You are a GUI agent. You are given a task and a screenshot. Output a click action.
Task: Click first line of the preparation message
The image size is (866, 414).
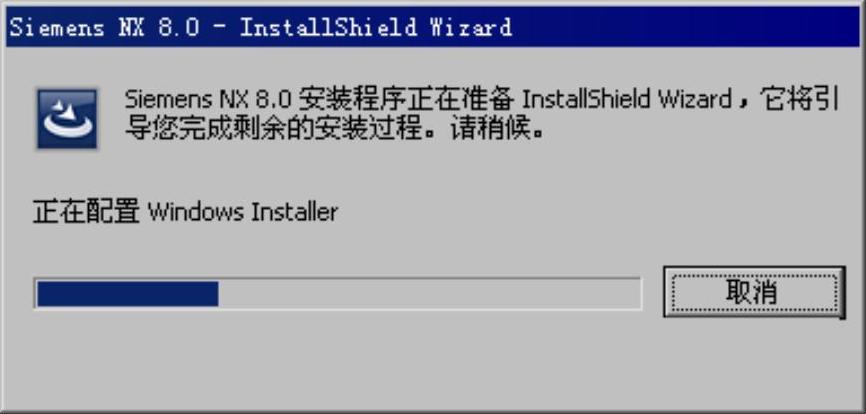tap(482, 100)
